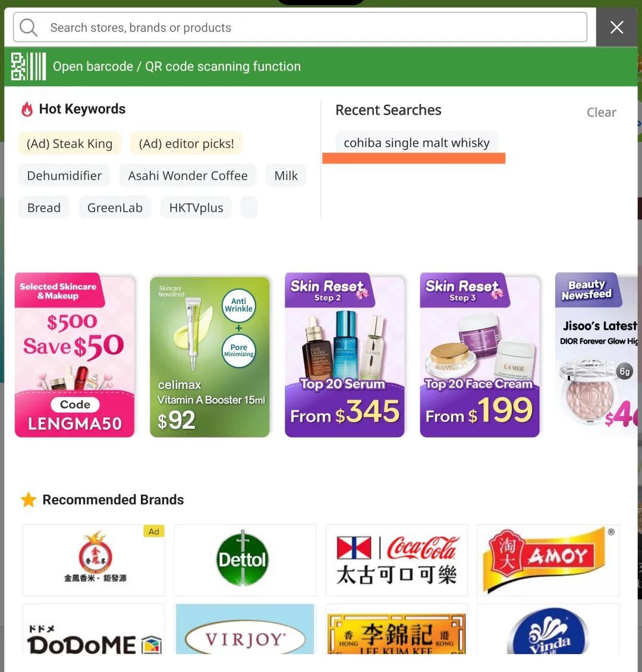This screenshot has height=672, width=642.
Task: Focus the search stores, brands or products field
Action: coord(300,27)
